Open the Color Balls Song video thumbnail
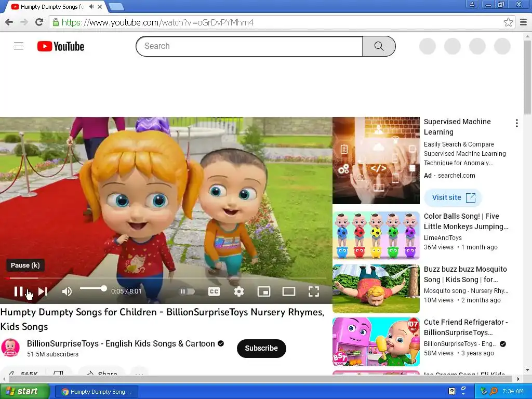Screen dimensions: 532x399 click(376, 235)
